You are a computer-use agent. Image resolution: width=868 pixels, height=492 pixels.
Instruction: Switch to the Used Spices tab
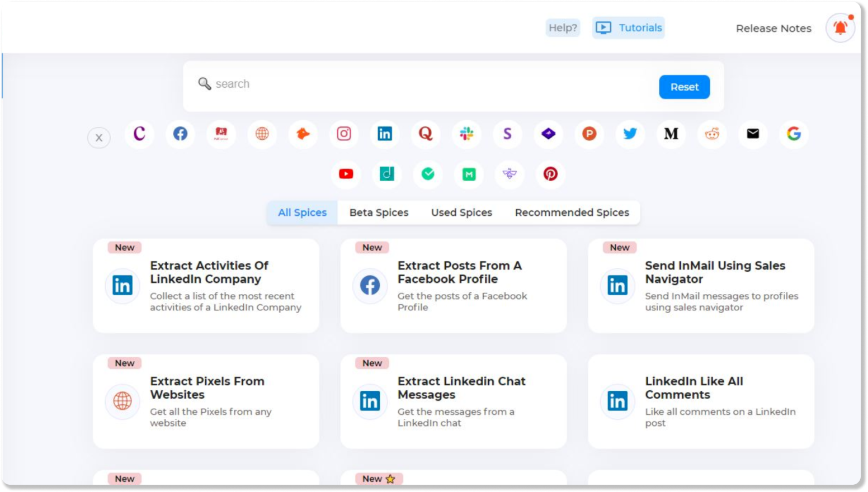click(461, 212)
